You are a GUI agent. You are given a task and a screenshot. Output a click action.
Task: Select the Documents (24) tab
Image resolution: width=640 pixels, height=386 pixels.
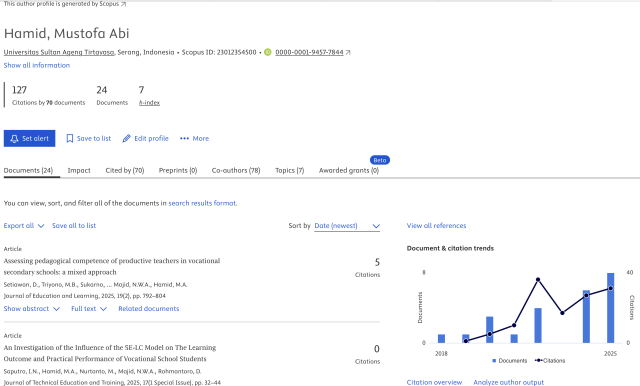point(28,171)
